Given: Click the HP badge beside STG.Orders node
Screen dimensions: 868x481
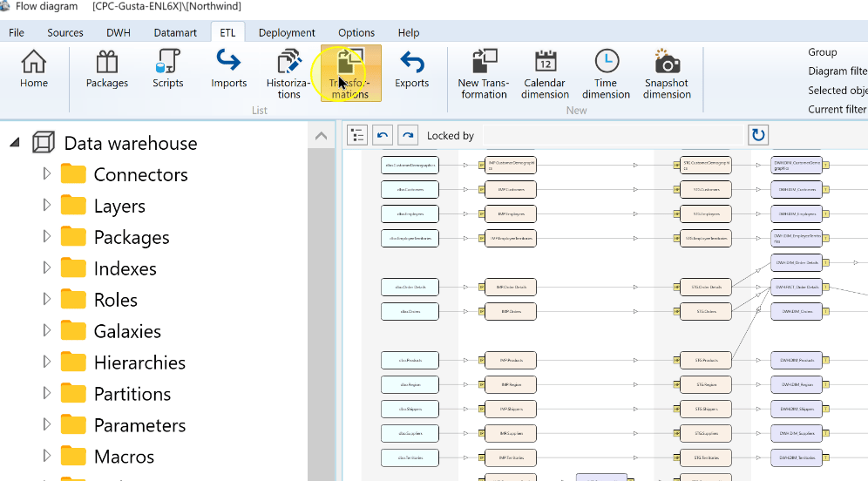Looking at the screenshot, I should pos(676,312).
